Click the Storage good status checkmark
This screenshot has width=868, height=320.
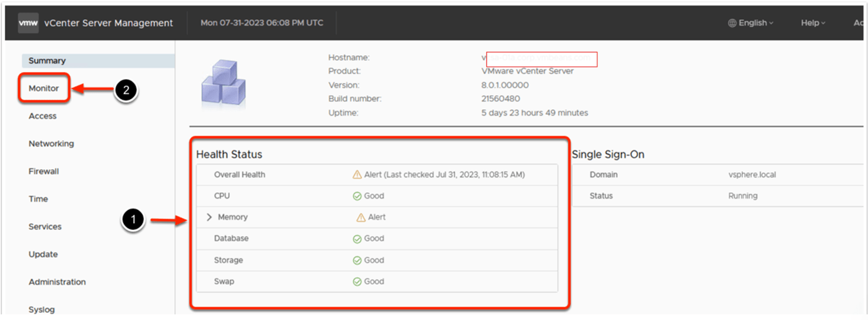pos(357,260)
